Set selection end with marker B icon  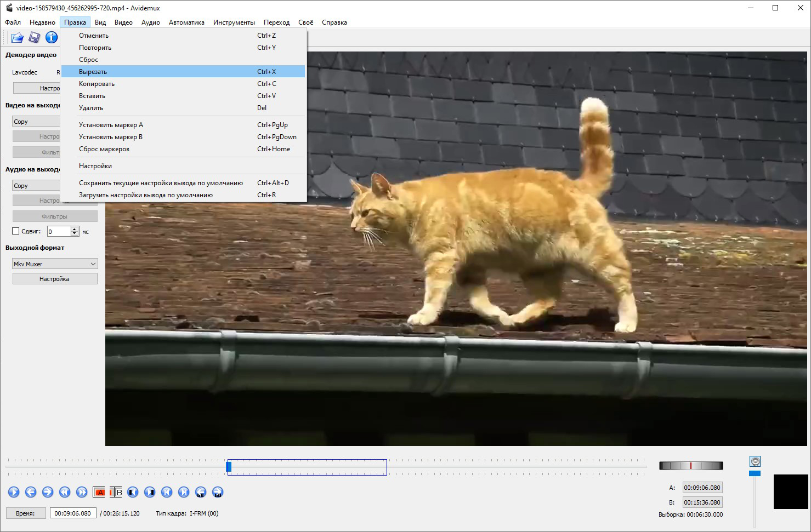pos(116,492)
